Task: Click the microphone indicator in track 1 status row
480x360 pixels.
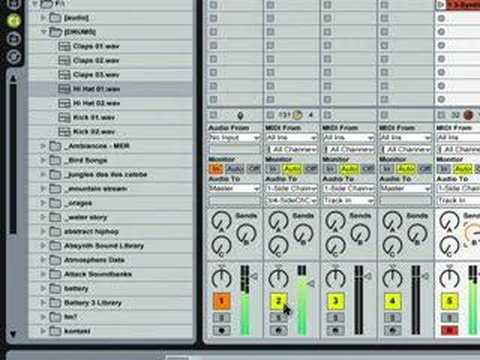Action: 240,116
